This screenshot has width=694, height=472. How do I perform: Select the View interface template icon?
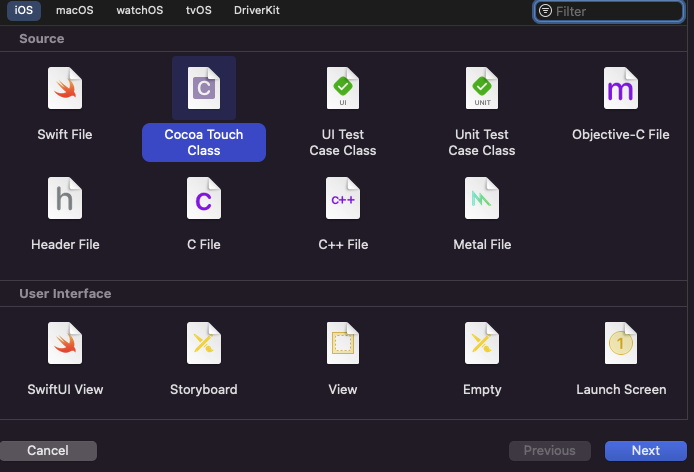pyautogui.click(x=343, y=343)
